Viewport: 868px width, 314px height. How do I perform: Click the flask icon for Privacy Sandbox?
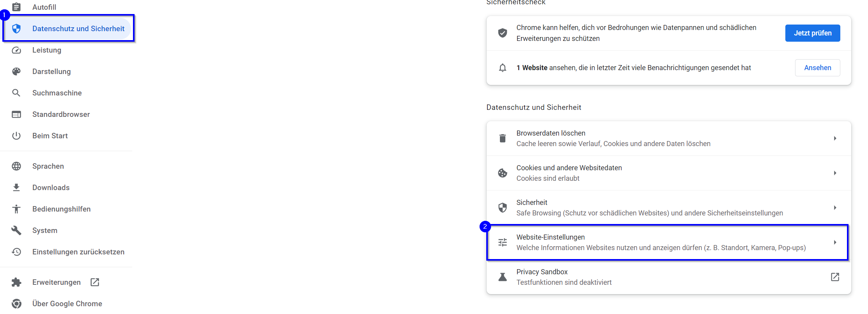point(503,277)
